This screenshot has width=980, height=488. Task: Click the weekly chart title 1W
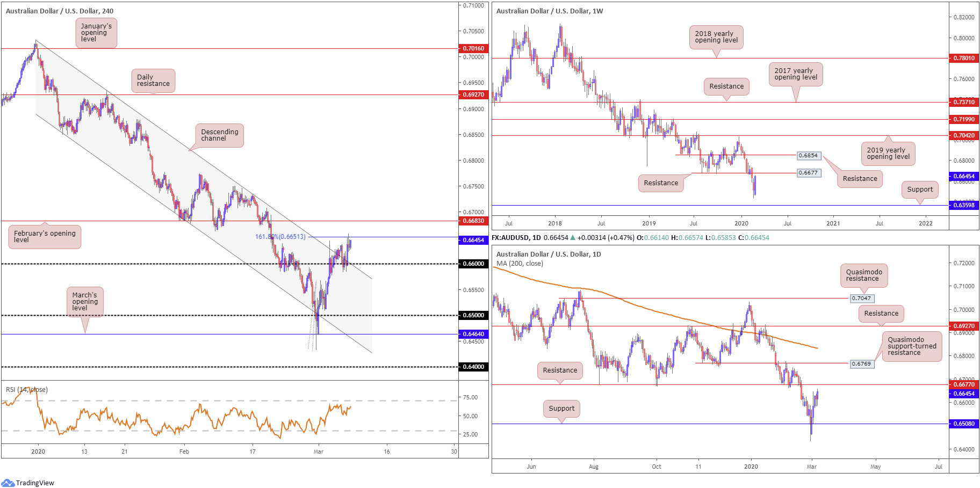click(x=550, y=11)
